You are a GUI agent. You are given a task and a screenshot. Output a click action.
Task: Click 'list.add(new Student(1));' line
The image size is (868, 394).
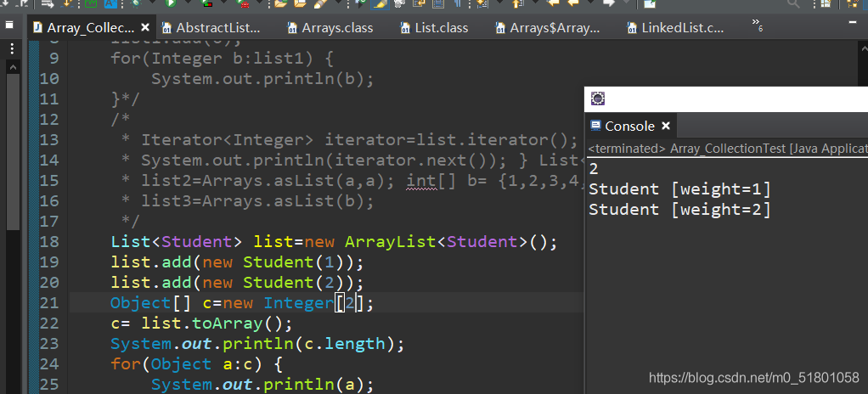(237, 262)
